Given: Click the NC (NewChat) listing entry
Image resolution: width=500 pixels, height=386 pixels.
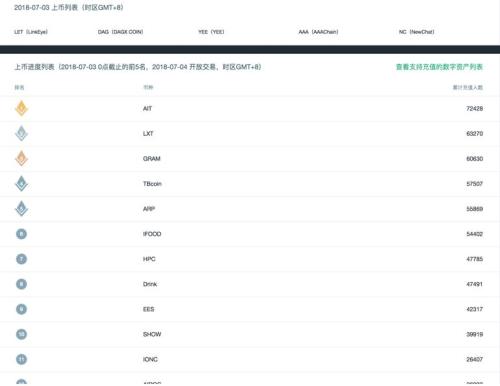Looking at the screenshot, I should [x=416, y=32].
